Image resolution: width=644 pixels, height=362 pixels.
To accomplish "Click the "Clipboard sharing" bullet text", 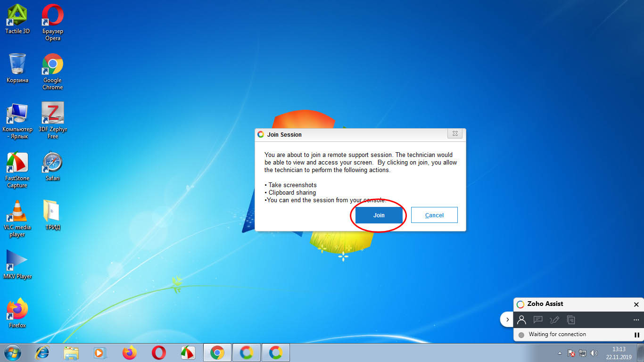I will [292, 192].
